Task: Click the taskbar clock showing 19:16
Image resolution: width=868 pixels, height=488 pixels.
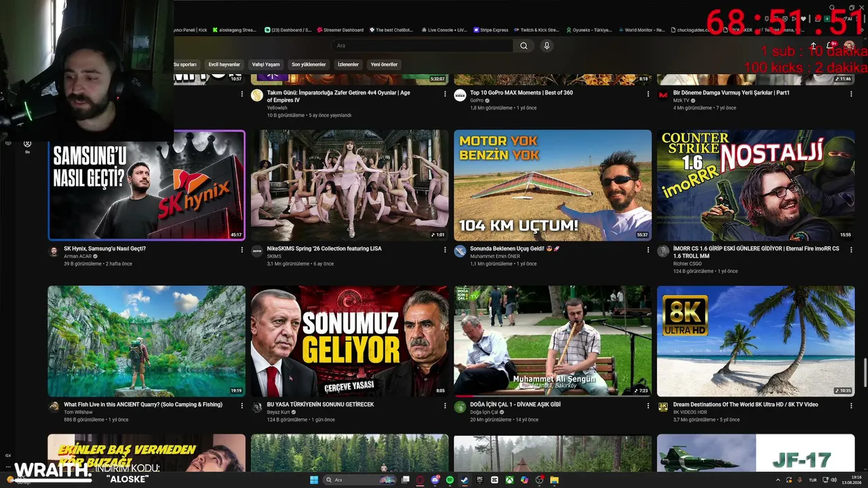Action: 851,480
